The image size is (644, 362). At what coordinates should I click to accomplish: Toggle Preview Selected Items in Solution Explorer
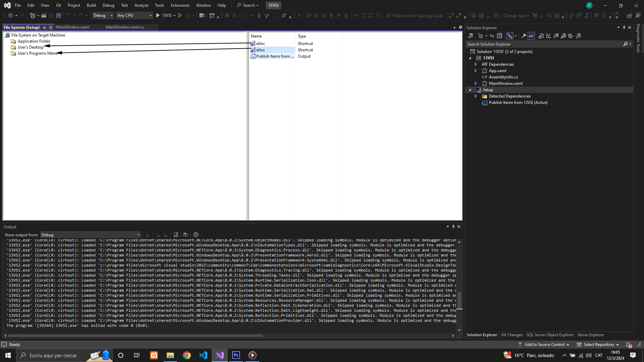click(531, 36)
